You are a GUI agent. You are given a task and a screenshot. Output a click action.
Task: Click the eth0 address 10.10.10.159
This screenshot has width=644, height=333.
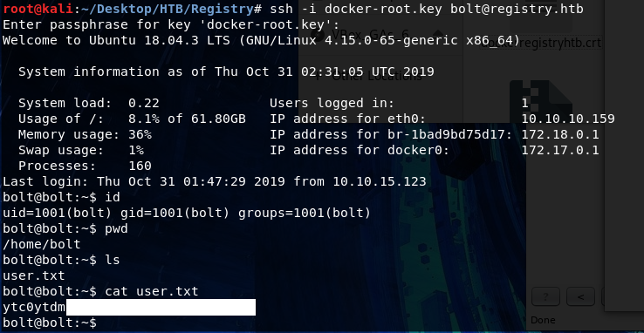pos(567,119)
